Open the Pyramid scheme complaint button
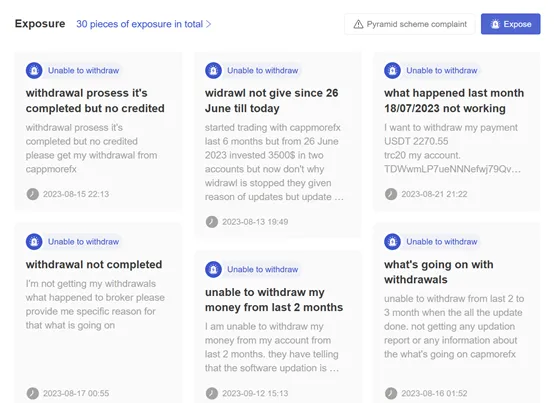554x403 pixels. coord(409,24)
